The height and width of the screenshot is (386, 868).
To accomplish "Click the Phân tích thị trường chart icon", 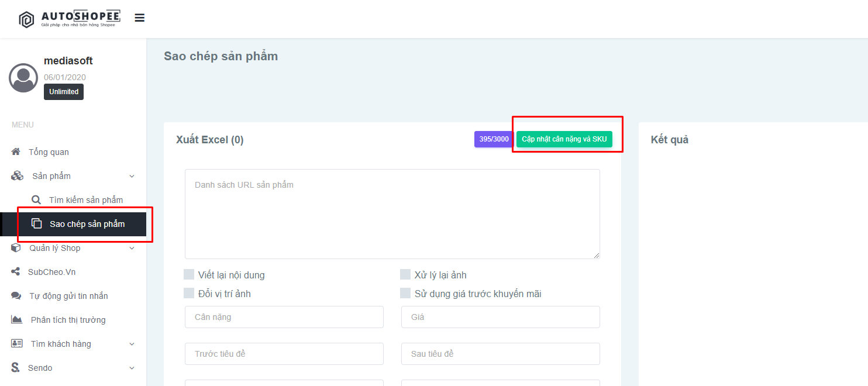I will pyautogui.click(x=17, y=320).
